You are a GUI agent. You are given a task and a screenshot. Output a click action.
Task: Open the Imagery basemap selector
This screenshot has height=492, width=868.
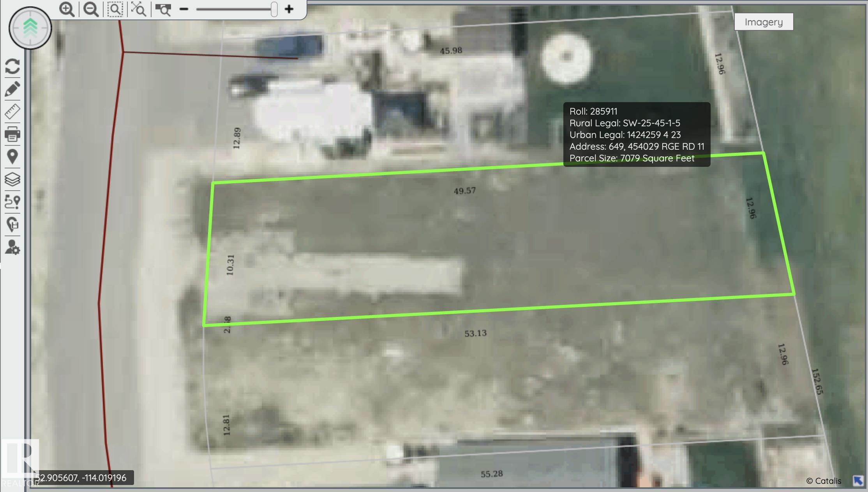763,21
